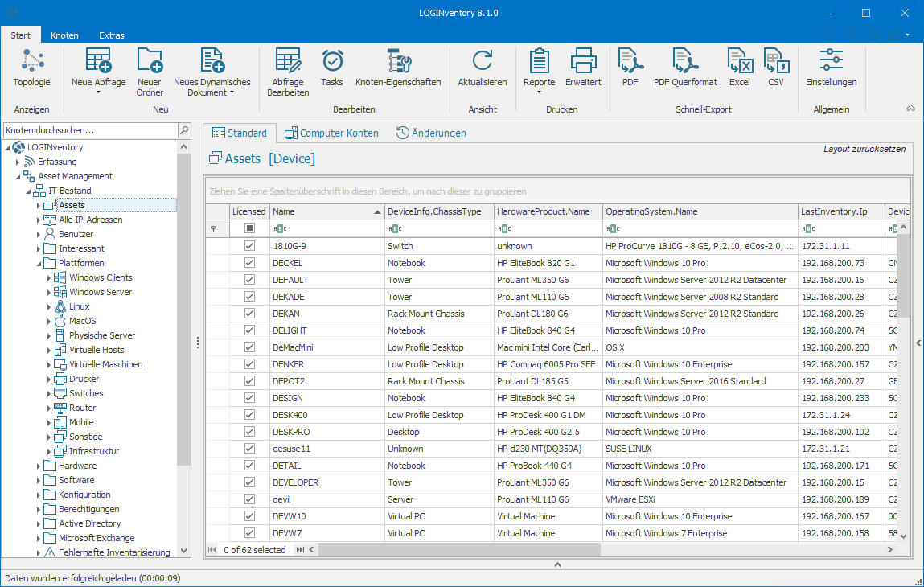Screen dimensions: 924x587
Task: Select the MacOS node
Action: click(x=82, y=321)
